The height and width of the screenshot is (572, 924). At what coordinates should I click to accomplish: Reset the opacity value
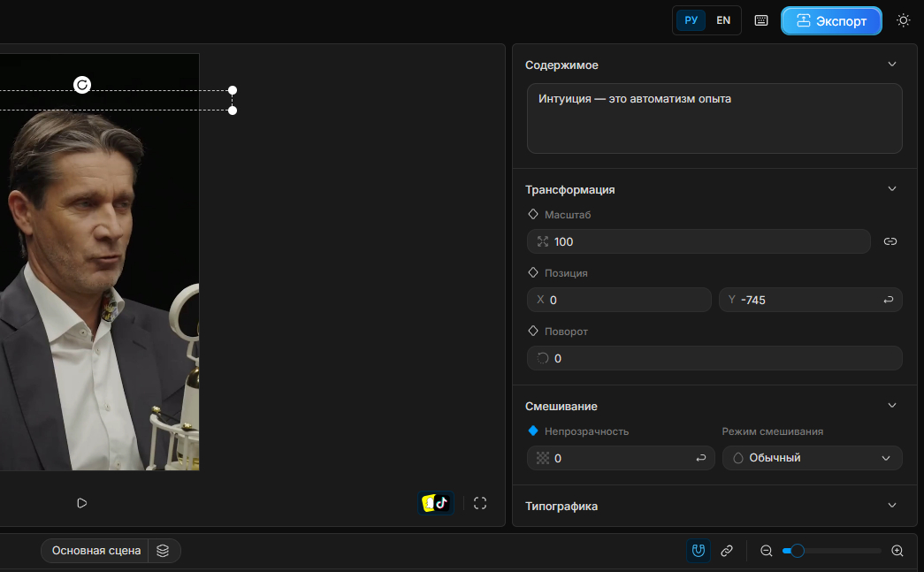(x=700, y=458)
